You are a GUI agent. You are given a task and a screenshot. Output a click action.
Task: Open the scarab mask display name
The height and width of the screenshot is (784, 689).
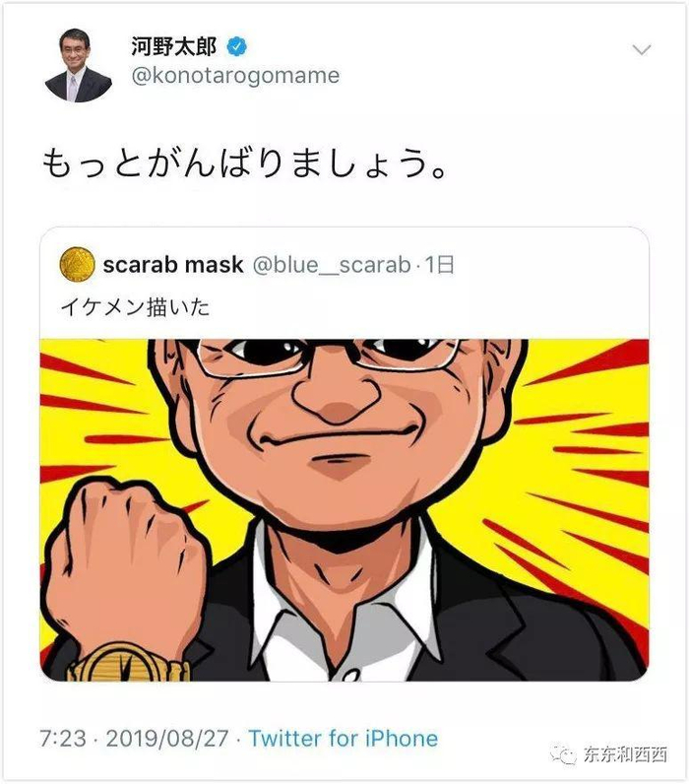pyautogui.click(x=173, y=265)
